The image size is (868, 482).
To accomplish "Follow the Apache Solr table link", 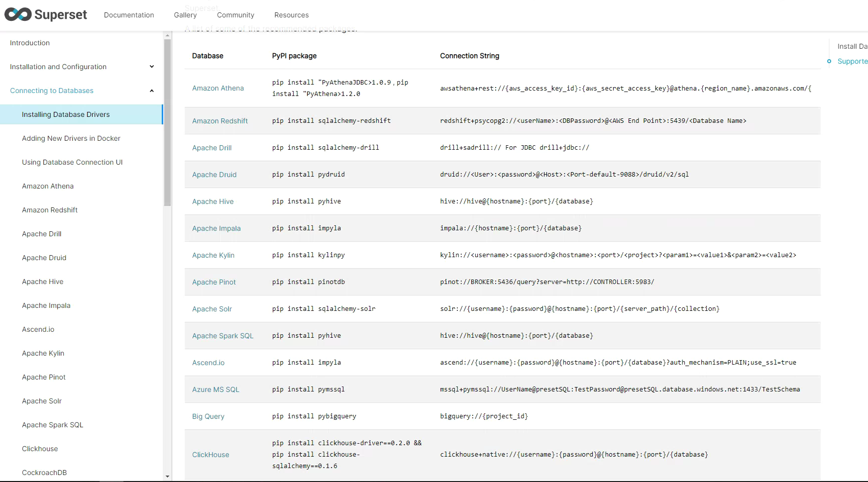I will 212,309.
